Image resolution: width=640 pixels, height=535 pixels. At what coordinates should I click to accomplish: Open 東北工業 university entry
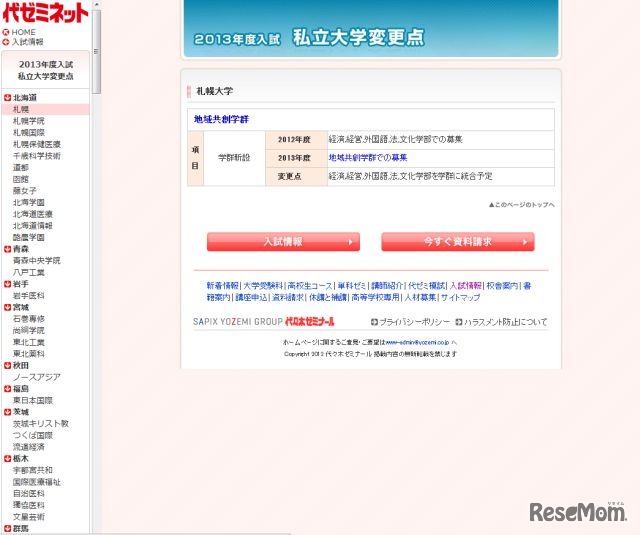29,342
